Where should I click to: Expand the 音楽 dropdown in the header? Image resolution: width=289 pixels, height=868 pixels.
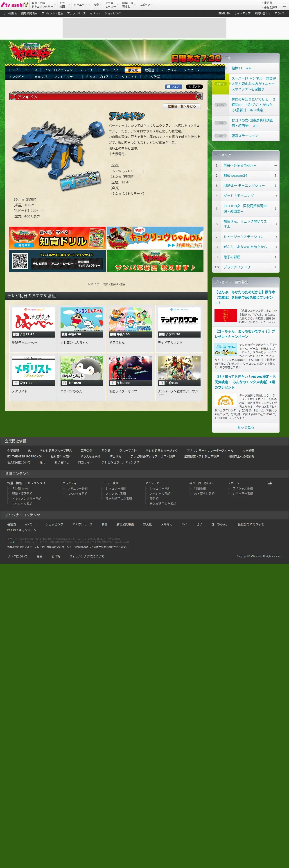click(97, 5)
